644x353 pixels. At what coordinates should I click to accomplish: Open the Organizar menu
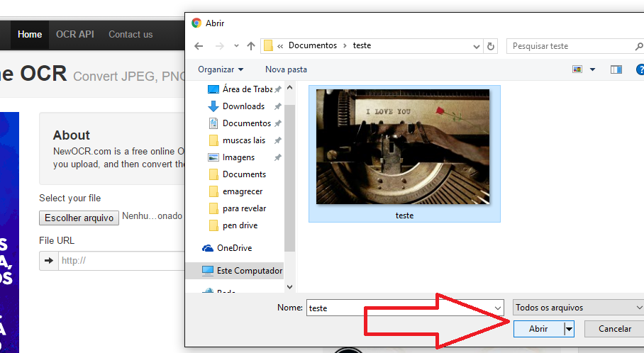(221, 69)
